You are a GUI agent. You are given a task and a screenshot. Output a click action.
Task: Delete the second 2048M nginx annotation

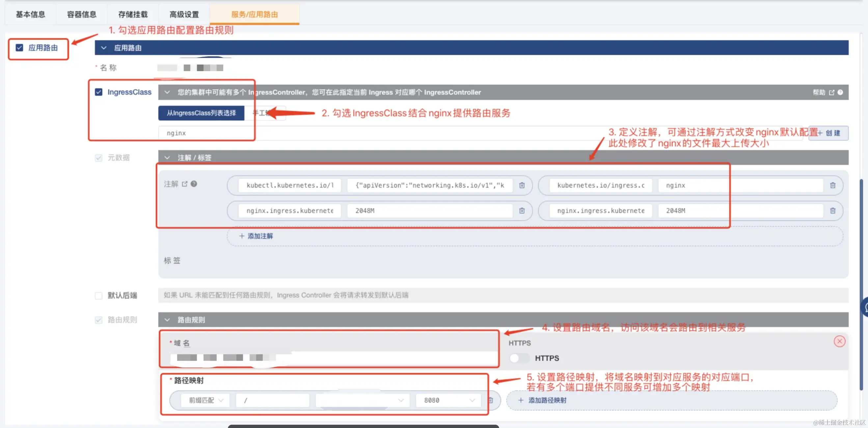pos(832,211)
